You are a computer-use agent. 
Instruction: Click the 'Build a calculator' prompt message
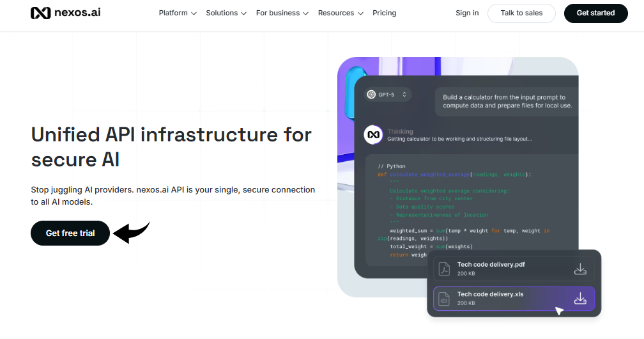coord(507,102)
